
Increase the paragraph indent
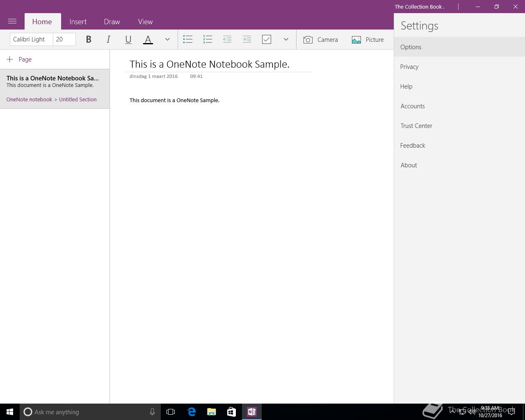click(247, 39)
